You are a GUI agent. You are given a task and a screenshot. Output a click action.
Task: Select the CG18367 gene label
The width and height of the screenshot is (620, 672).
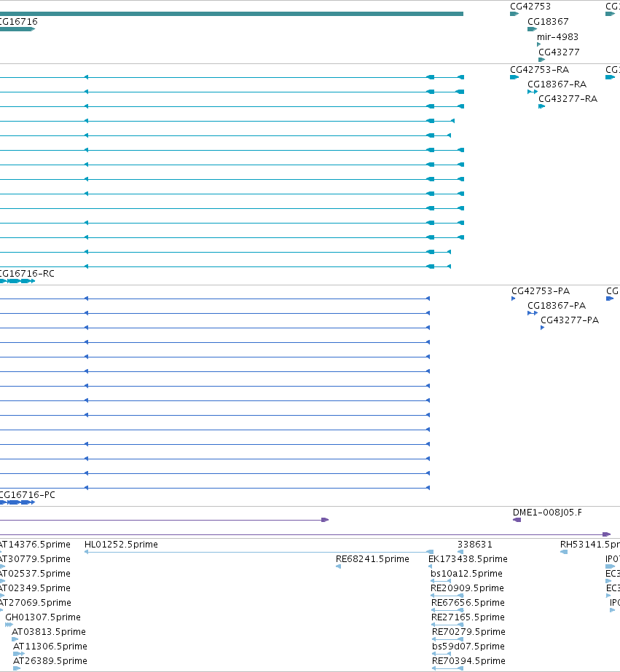[548, 22]
